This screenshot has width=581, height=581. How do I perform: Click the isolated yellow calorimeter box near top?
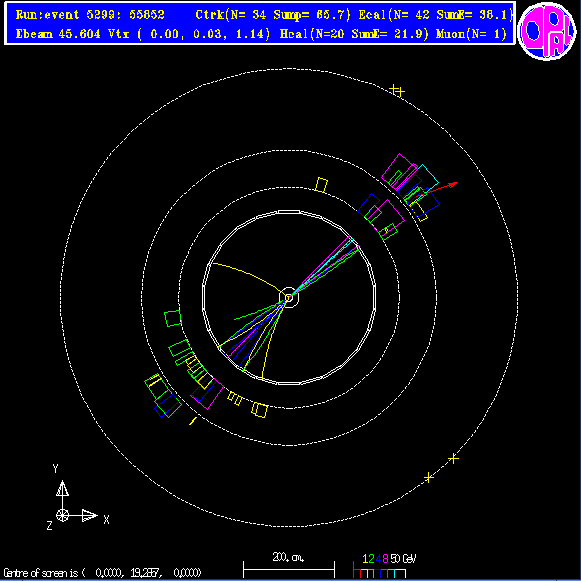pos(321,185)
